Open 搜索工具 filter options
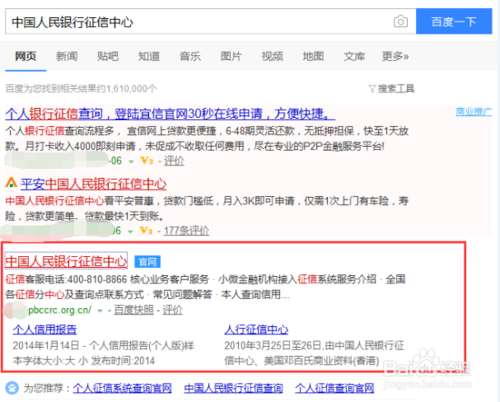The height and width of the screenshot is (402, 500). click(x=396, y=88)
